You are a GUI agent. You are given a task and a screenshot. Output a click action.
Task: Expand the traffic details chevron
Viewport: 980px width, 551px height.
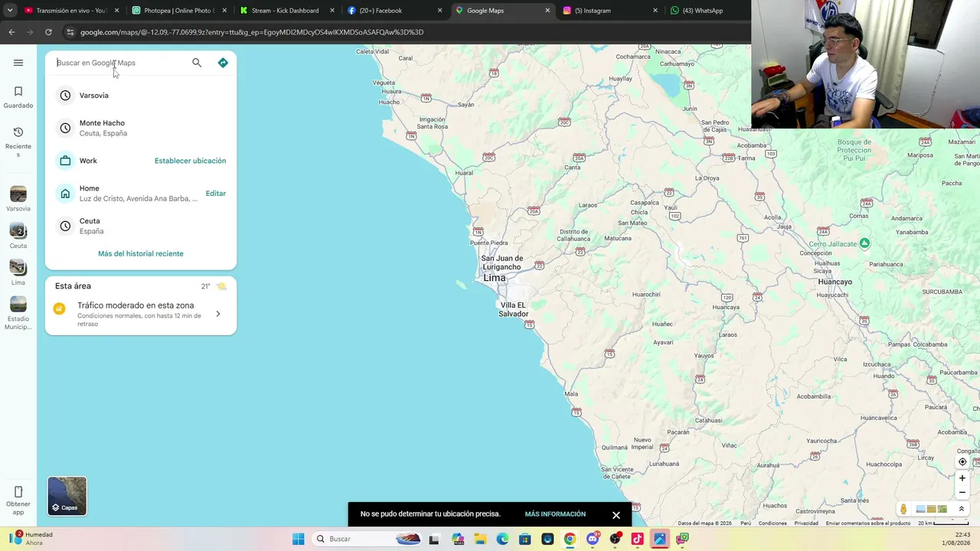(x=218, y=314)
